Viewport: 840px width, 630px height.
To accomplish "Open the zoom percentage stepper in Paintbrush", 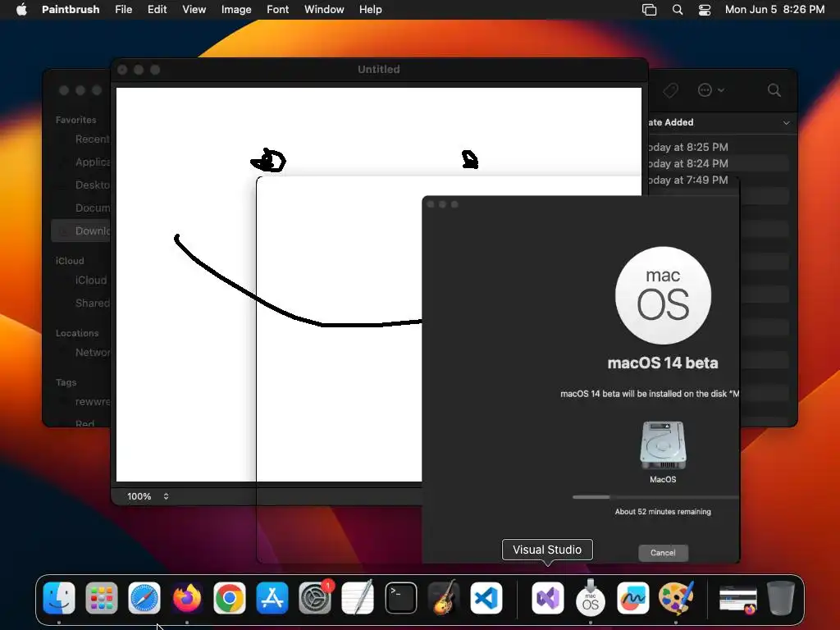I will pyautogui.click(x=166, y=496).
